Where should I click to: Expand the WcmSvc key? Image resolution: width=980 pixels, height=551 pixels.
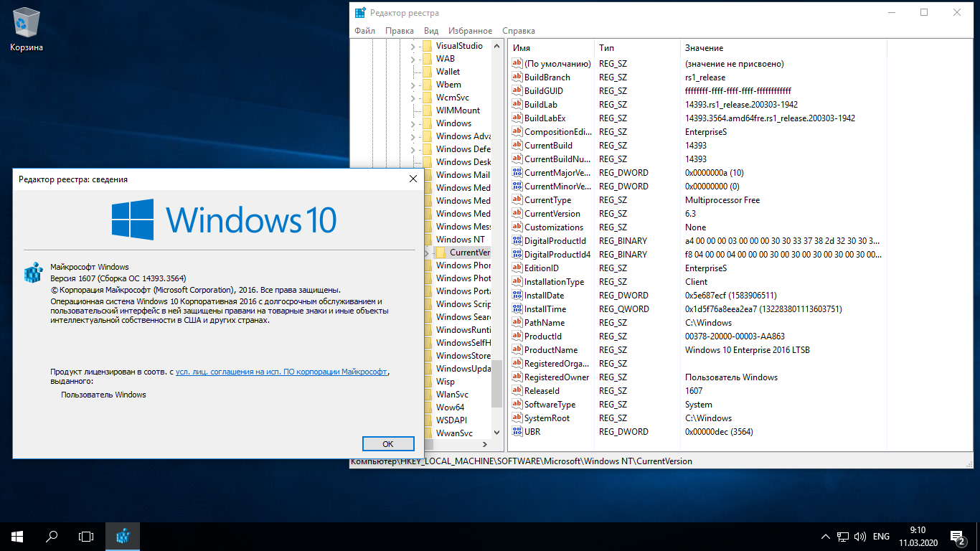[x=413, y=98]
